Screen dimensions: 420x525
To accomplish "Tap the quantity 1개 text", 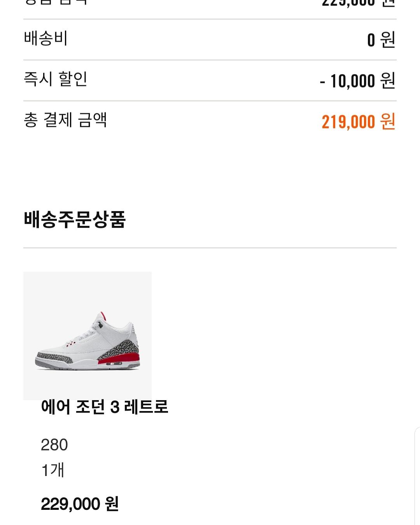I will pos(52,470).
